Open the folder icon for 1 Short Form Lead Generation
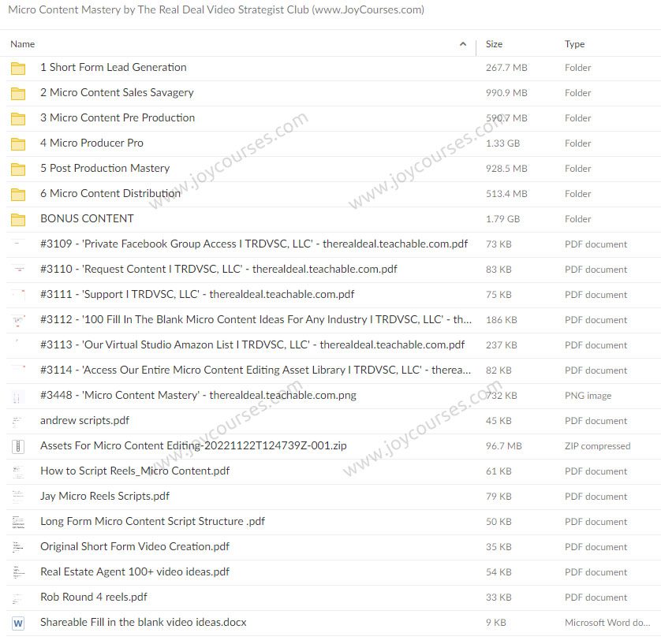Viewport: 661px width, 644px height. (x=18, y=69)
